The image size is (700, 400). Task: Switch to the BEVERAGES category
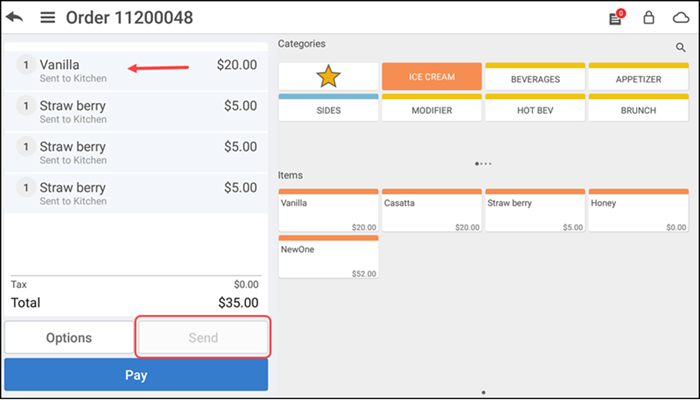point(535,76)
